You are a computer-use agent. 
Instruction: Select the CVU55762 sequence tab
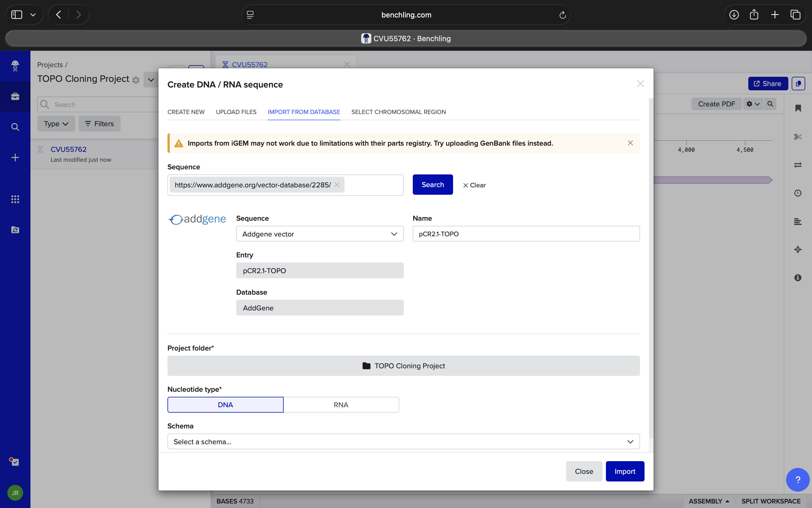(x=250, y=65)
